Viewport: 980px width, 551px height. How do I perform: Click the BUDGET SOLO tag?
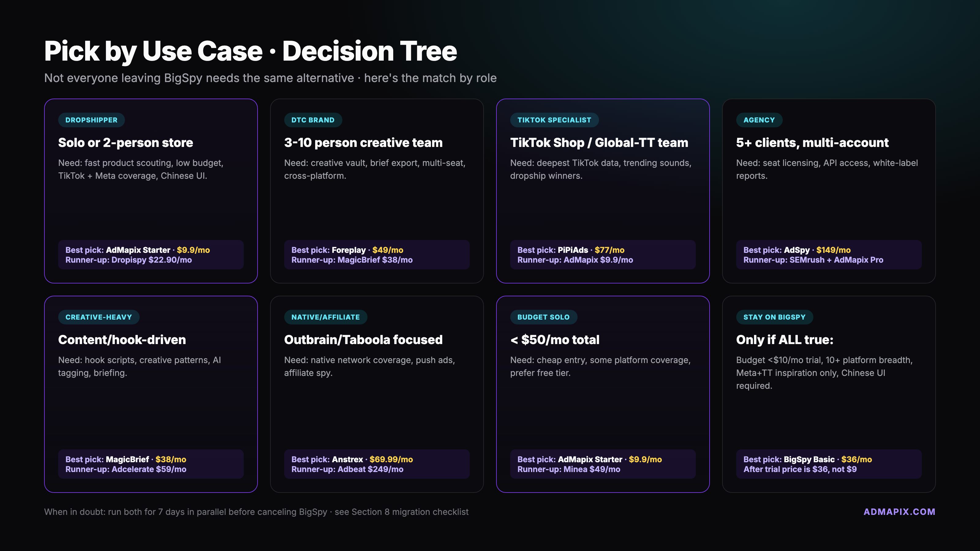(543, 317)
